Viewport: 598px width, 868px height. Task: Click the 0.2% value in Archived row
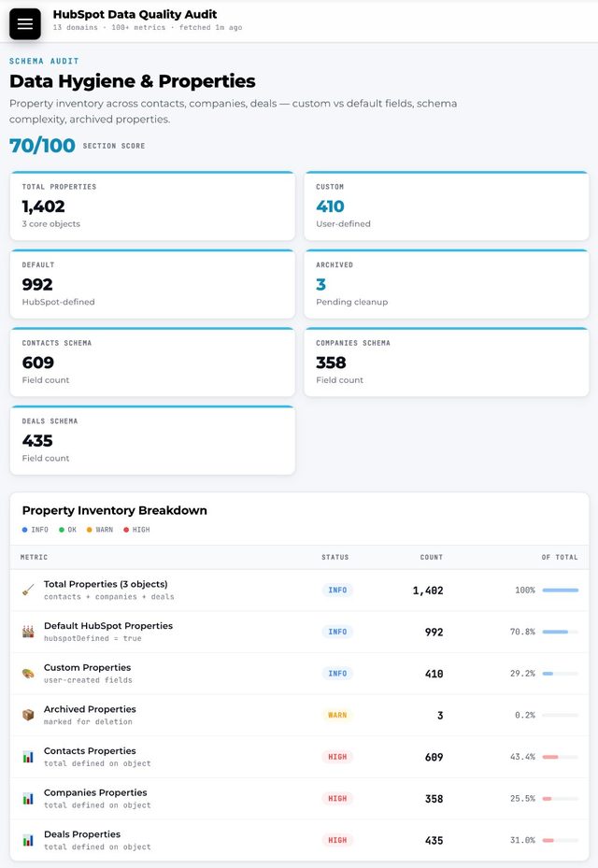[x=525, y=715]
